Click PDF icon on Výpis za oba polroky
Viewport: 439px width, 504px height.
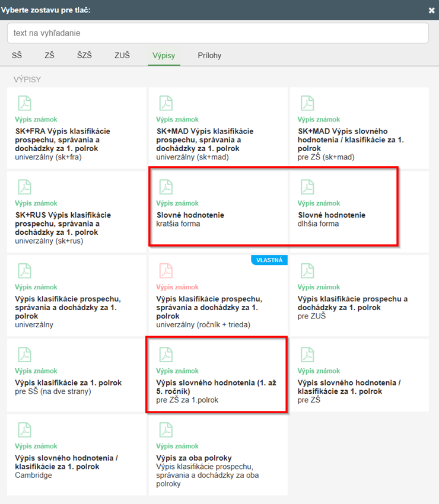[166, 430]
